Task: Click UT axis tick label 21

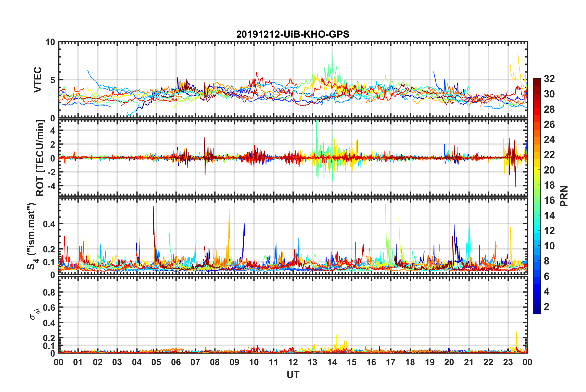Action: (x=469, y=362)
